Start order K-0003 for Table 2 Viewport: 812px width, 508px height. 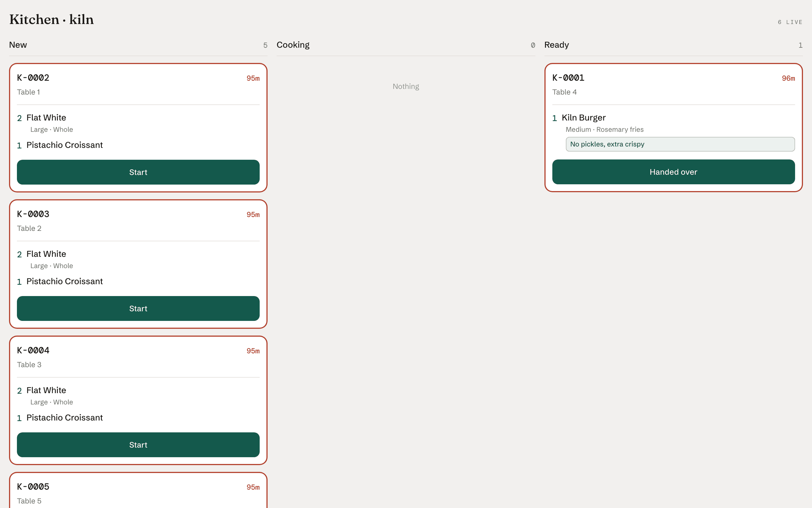coord(138,308)
